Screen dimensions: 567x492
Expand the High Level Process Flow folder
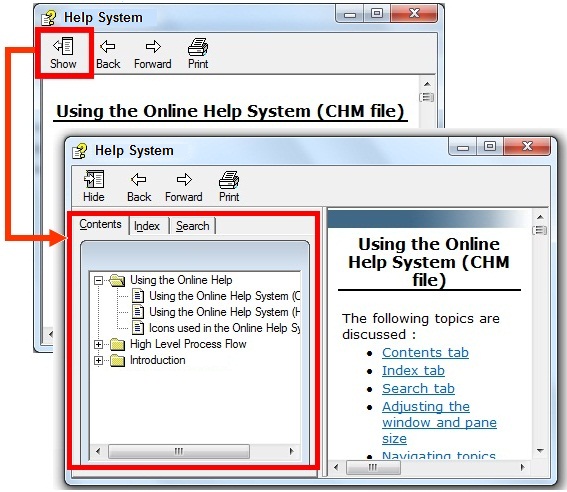click(x=98, y=345)
